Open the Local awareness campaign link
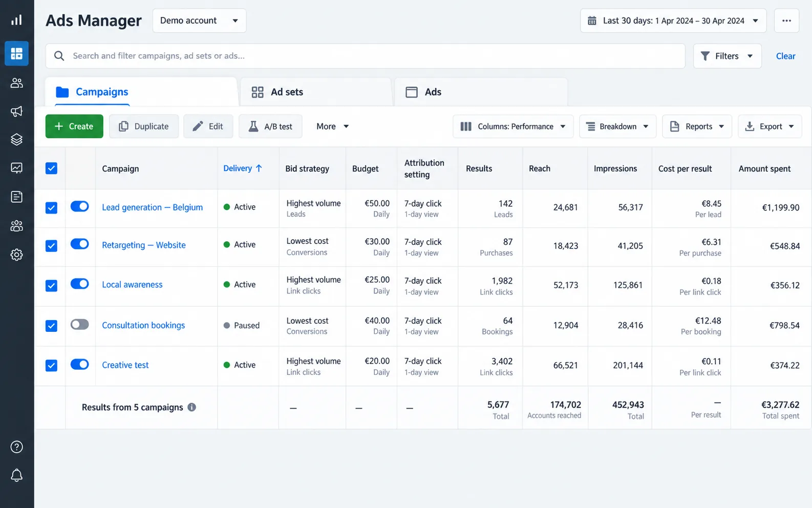Viewport: 812px width, 508px height. click(132, 285)
